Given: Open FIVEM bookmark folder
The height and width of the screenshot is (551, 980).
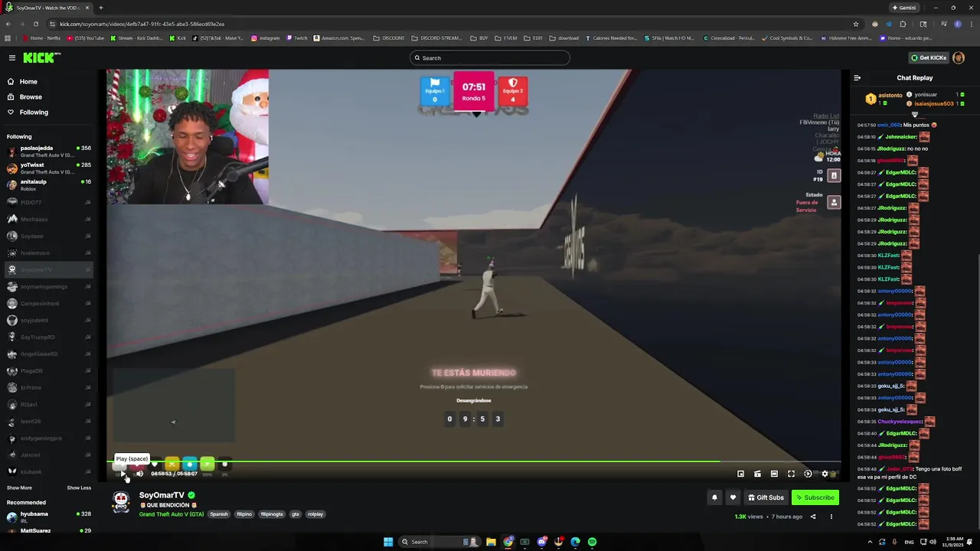Looking at the screenshot, I should [506, 37].
